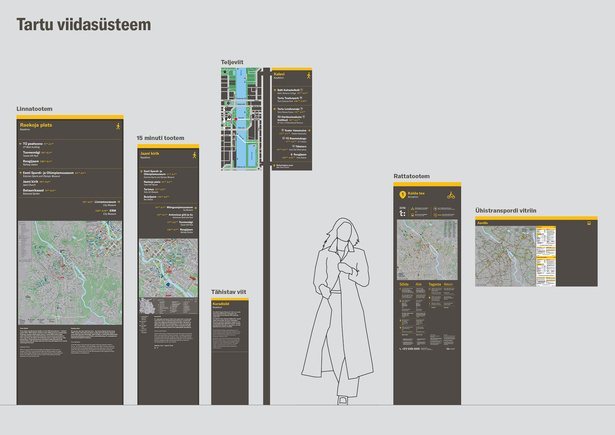The height and width of the screenshot is (435, 615).
Task: Click the Tartu viidasüsteem title
Action: click(x=83, y=24)
